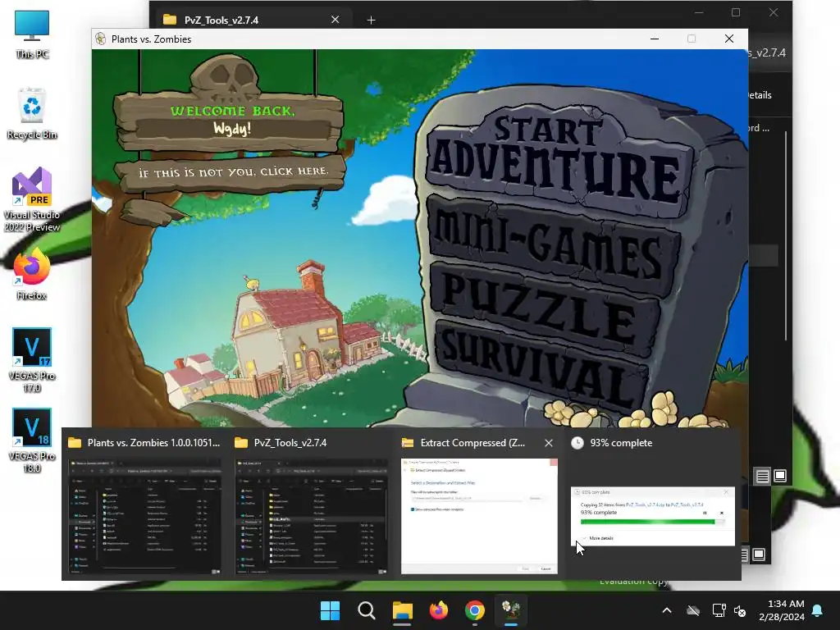
Task: Select the VEGAS Pro 18.0 desktop shortcut
Action: click(x=32, y=441)
